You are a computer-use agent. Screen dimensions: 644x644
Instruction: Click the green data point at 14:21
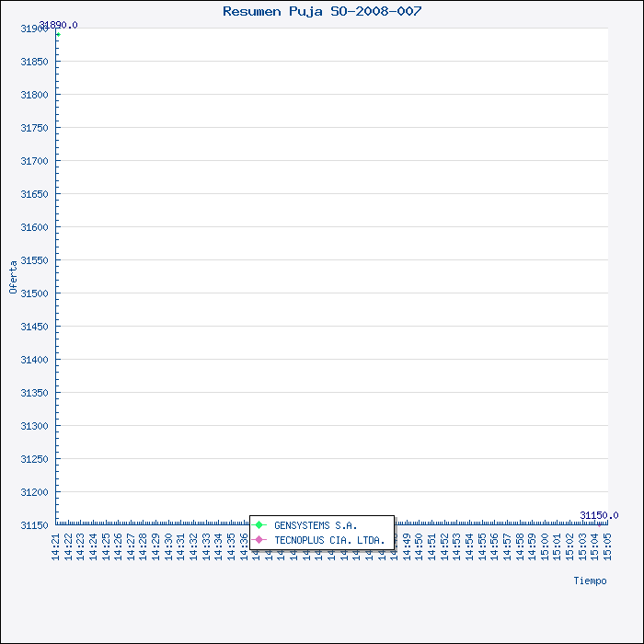pyautogui.click(x=57, y=34)
